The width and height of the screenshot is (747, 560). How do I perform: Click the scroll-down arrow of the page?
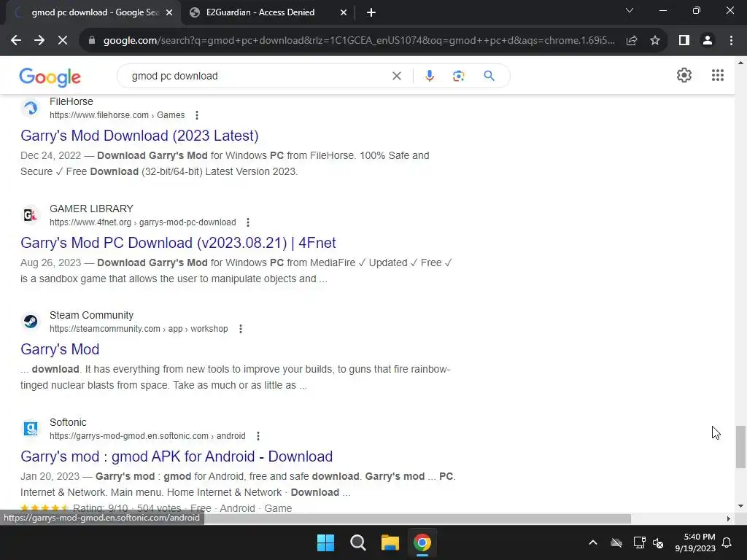pos(740,506)
